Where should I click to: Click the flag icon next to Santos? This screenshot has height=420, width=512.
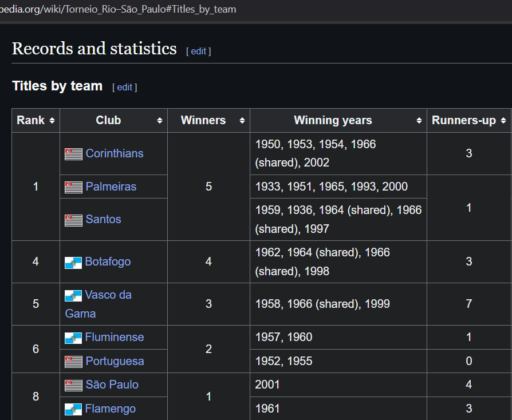(x=73, y=220)
